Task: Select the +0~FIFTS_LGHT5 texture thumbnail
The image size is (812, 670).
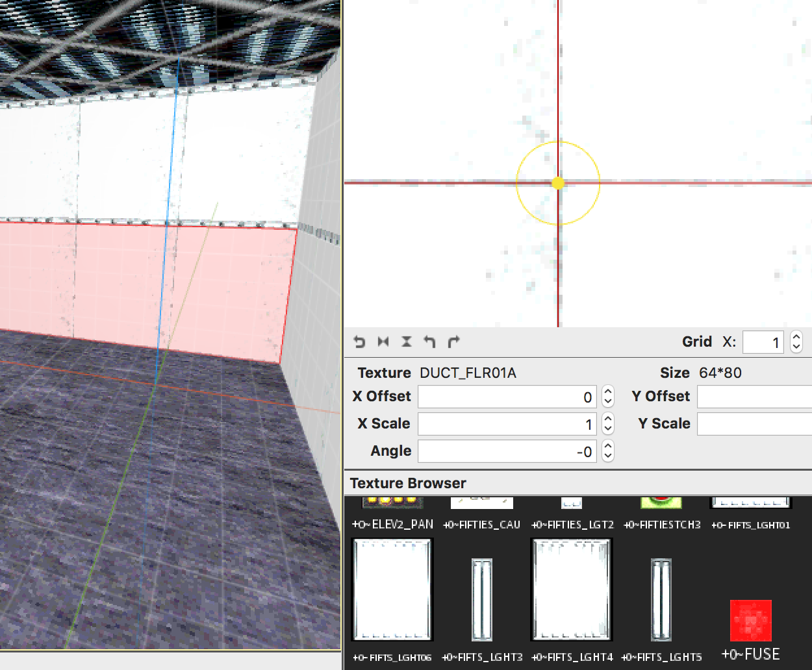Action: [661, 600]
